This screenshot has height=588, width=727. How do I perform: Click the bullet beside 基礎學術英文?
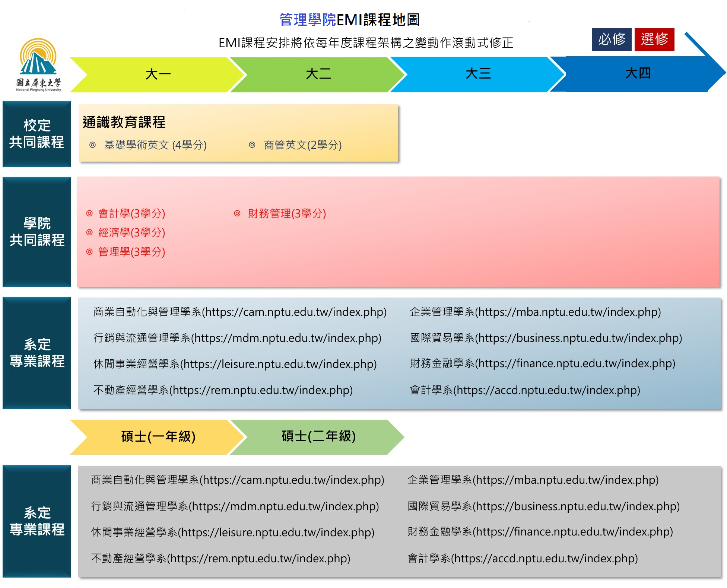pos(93,145)
